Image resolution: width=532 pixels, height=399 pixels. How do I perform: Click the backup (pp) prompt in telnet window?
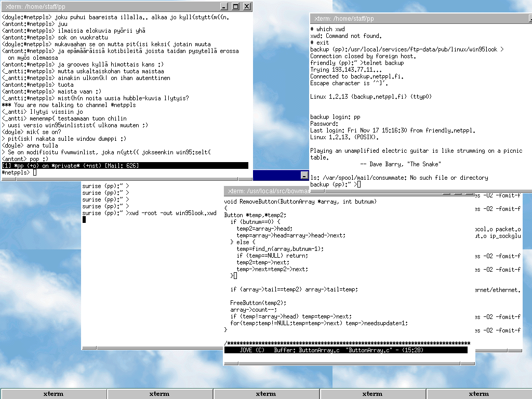(332, 184)
